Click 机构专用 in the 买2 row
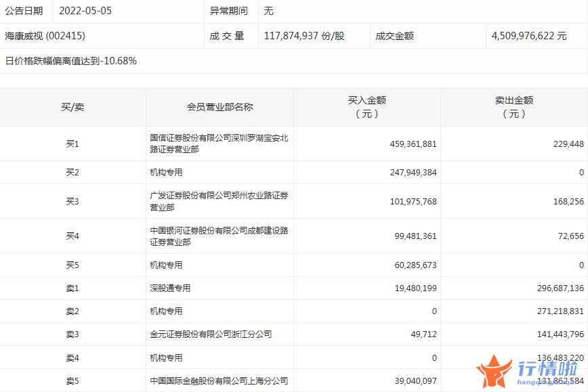Image resolution: width=588 pixels, height=392 pixels. [x=166, y=173]
